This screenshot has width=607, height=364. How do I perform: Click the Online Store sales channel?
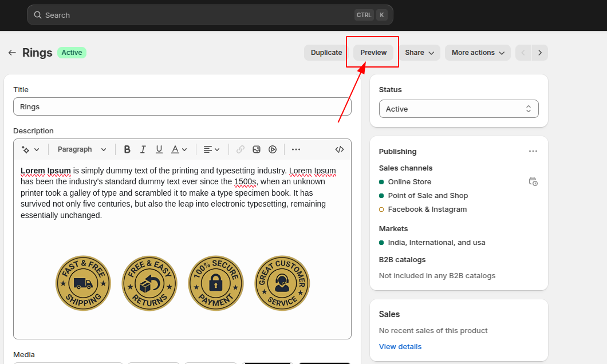(409, 182)
